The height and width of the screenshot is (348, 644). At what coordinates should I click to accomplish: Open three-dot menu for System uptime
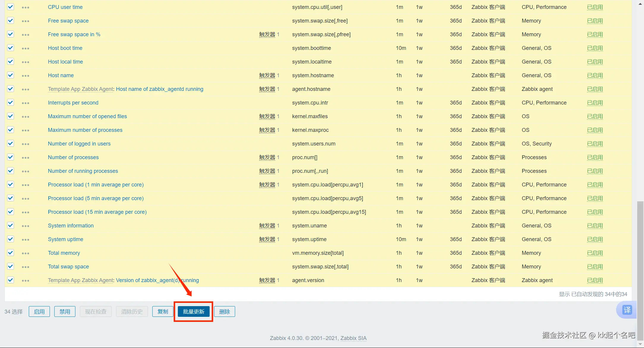coord(26,240)
